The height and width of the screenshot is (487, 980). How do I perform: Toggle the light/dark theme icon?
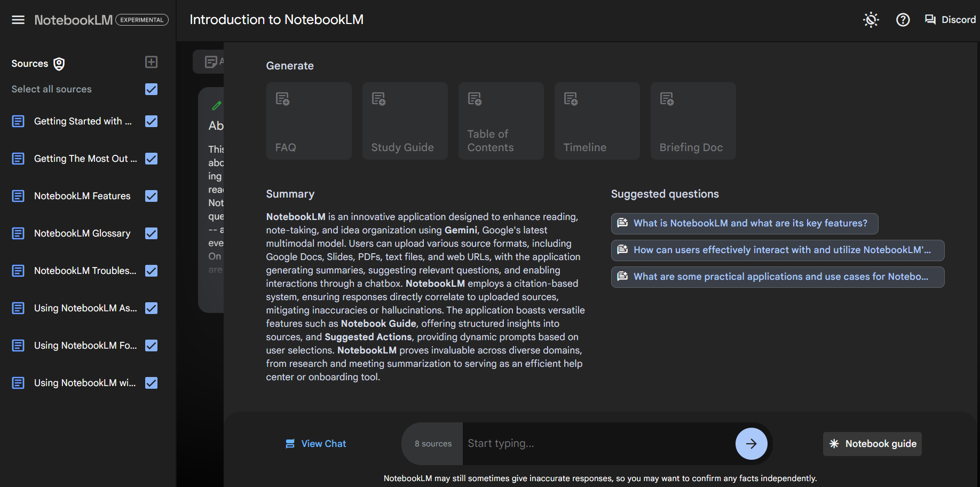[x=871, y=20]
